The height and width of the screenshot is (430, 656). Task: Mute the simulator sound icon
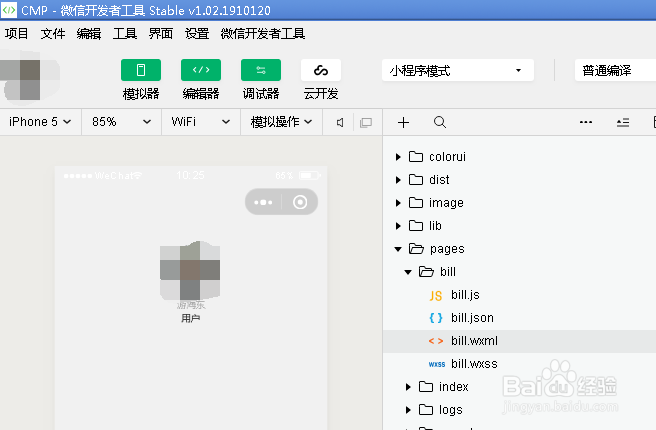pyautogui.click(x=340, y=122)
